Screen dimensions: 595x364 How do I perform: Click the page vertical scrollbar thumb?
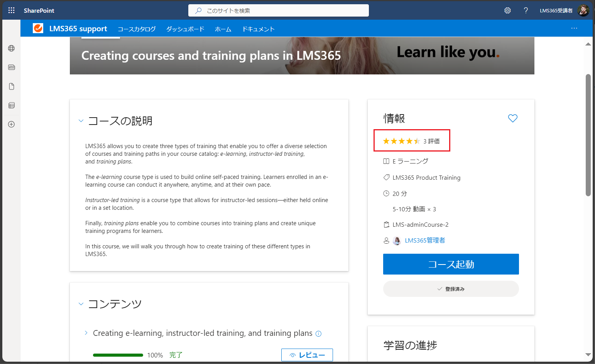point(588,135)
